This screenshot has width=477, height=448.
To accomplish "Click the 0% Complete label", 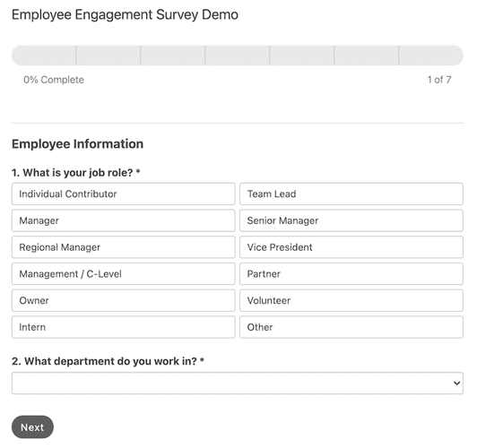I will click(x=54, y=80).
